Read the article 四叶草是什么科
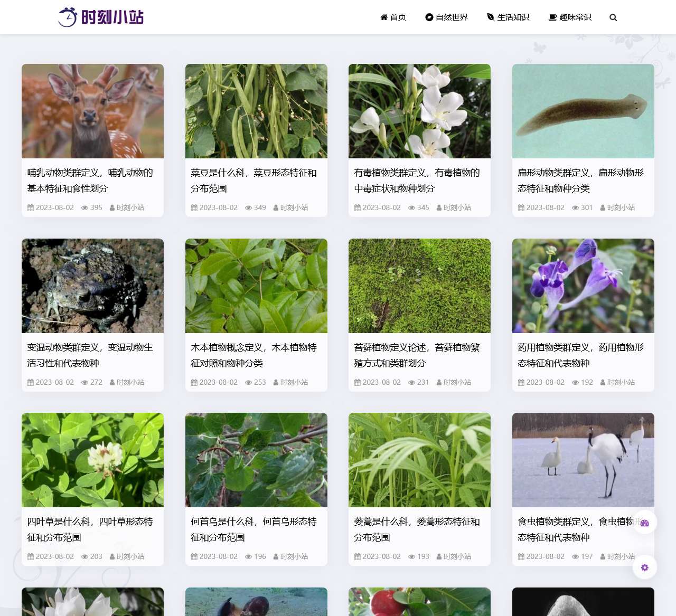The width and height of the screenshot is (676, 616). tap(90, 529)
